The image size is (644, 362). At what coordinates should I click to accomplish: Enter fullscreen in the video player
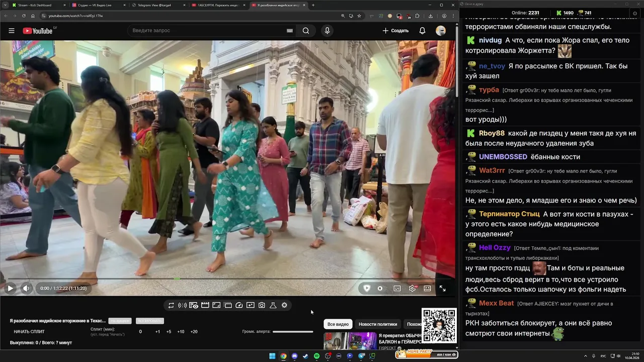click(x=442, y=288)
